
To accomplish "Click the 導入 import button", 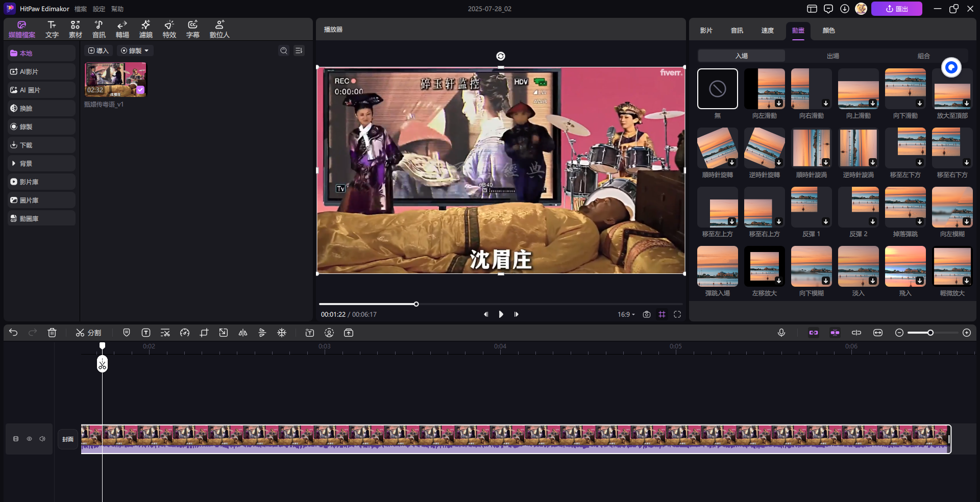I will 98,51.
